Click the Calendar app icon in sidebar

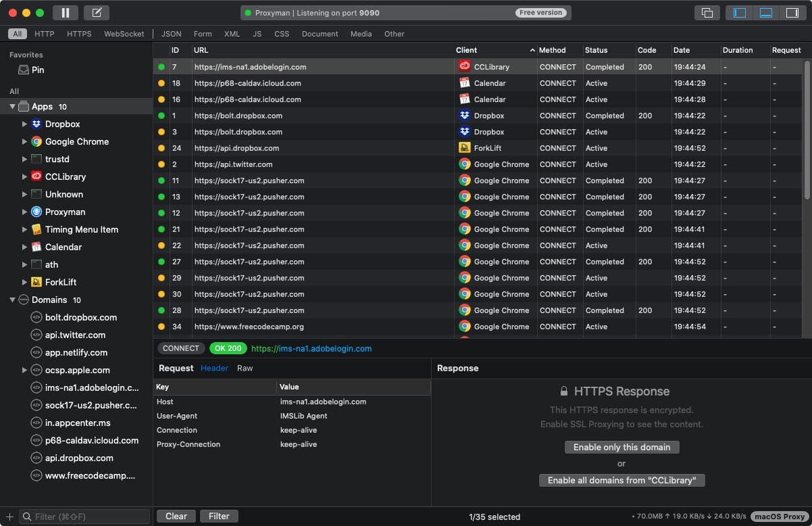(36, 247)
